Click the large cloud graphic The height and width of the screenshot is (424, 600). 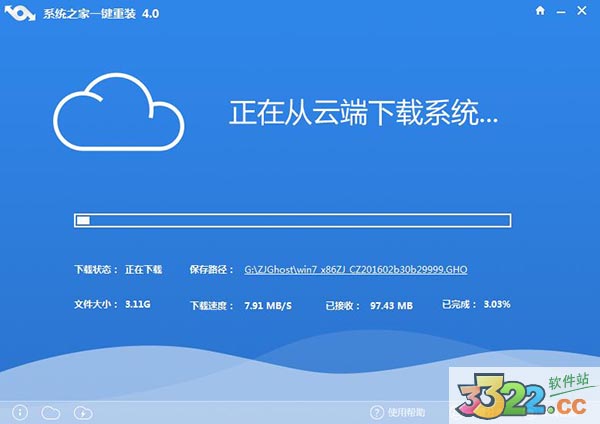pyautogui.click(x=119, y=112)
